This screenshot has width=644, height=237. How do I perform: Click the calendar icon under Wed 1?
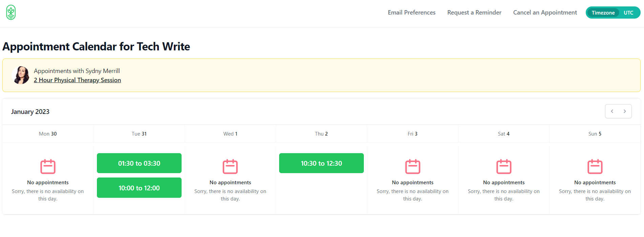click(x=230, y=167)
